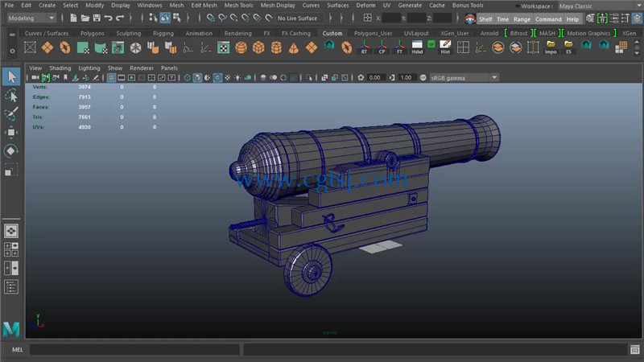
Task: Open the viewport Panels menu
Action: 169,68
